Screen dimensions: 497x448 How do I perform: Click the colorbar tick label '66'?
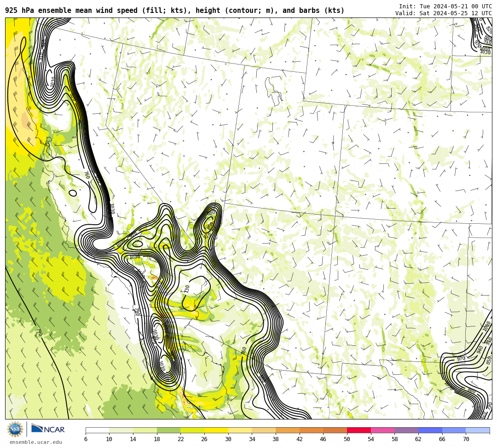[x=442, y=439]
